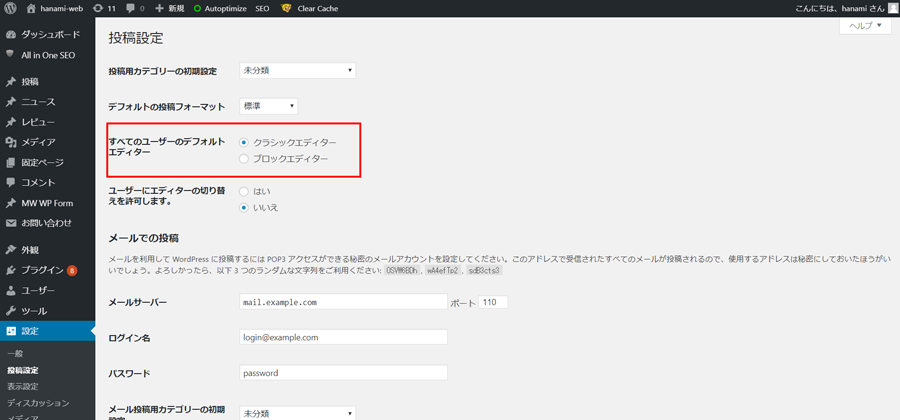Click こんにちは、hanami さん account link
The height and width of the screenshot is (420, 900).
click(x=840, y=9)
